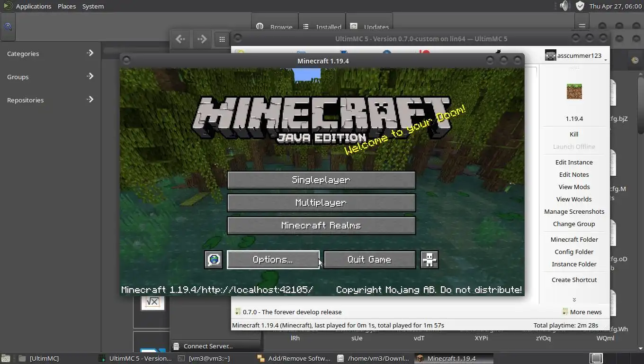This screenshot has width=644, height=364.
Task: Click the show desktop icon in taskbar
Action: (x=6, y=358)
